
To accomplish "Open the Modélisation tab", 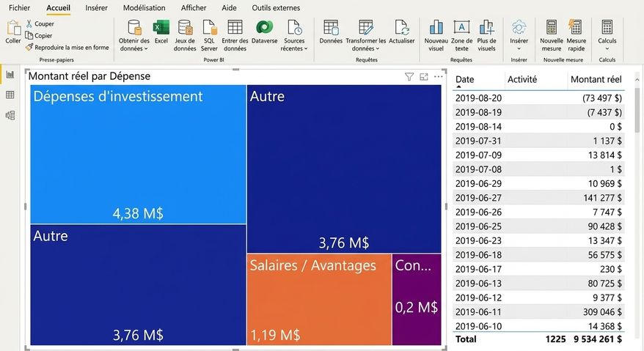I will (144, 8).
